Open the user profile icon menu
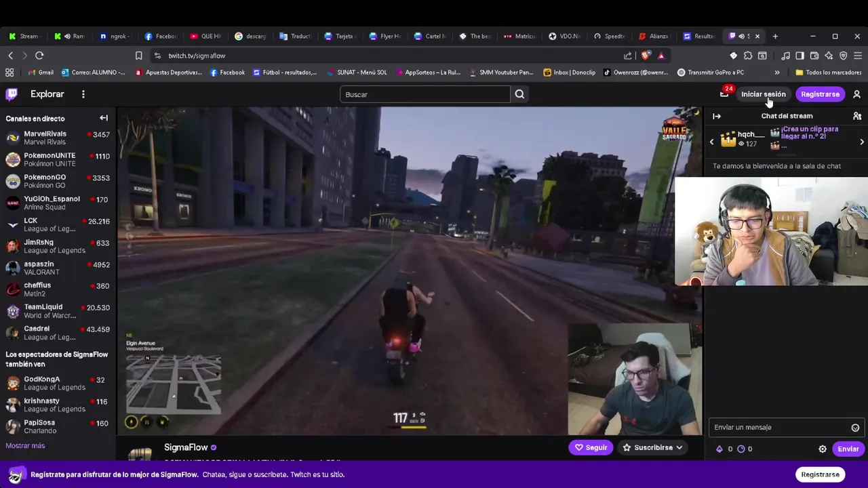Image resolution: width=868 pixels, height=488 pixels. click(856, 94)
